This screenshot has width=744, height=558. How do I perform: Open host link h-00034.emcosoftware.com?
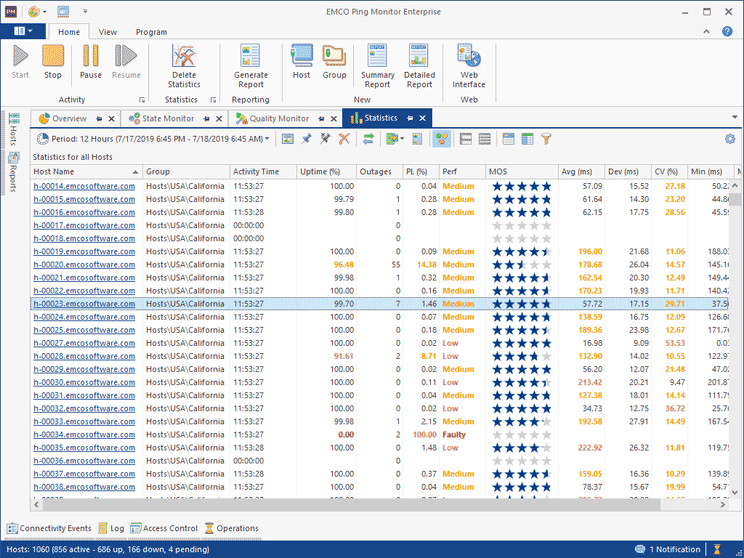coord(84,435)
